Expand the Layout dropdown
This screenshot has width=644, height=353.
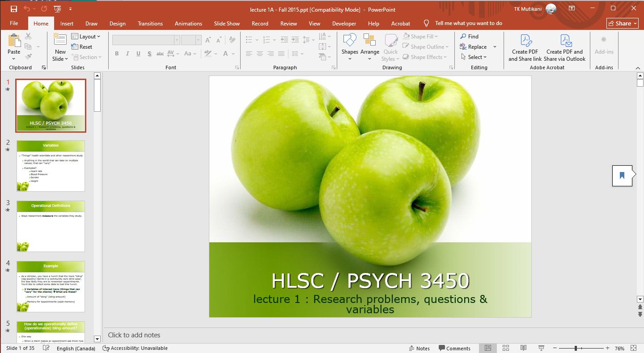point(86,37)
